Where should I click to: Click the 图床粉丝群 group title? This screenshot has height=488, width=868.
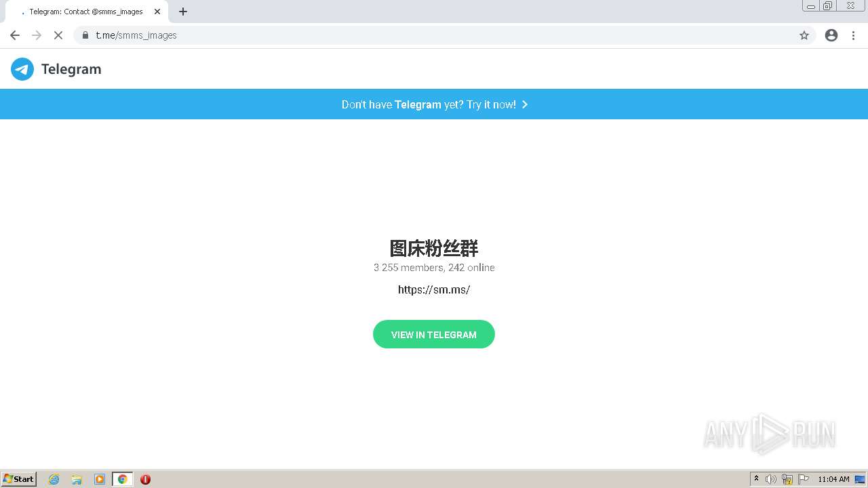pos(434,248)
